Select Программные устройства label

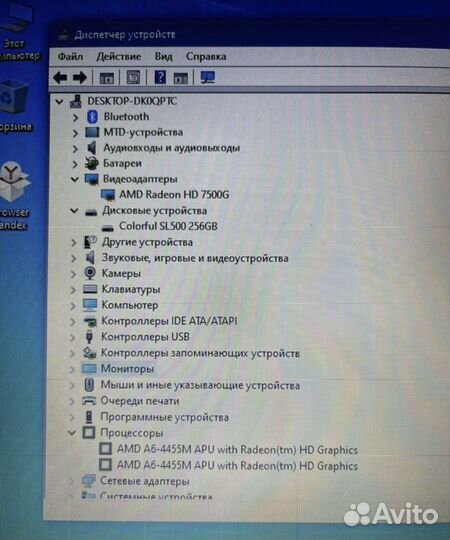[164, 417]
